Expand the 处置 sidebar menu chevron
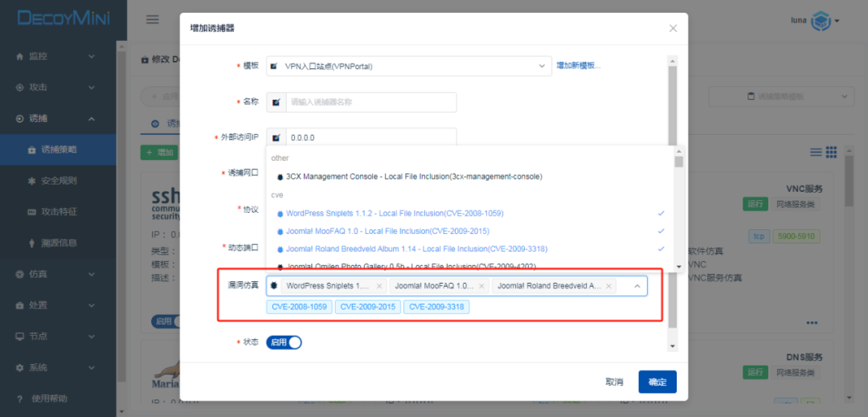Image resolution: width=868 pixels, height=417 pixels. 92,305
